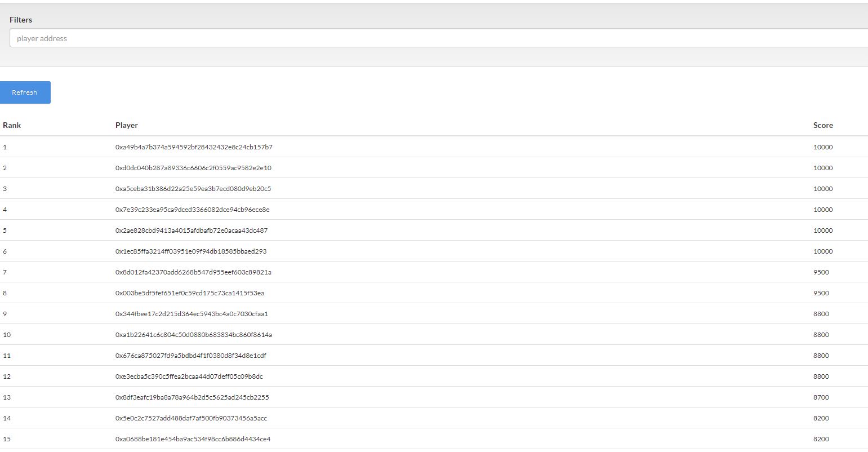Select the rank 6 cell

coord(5,251)
